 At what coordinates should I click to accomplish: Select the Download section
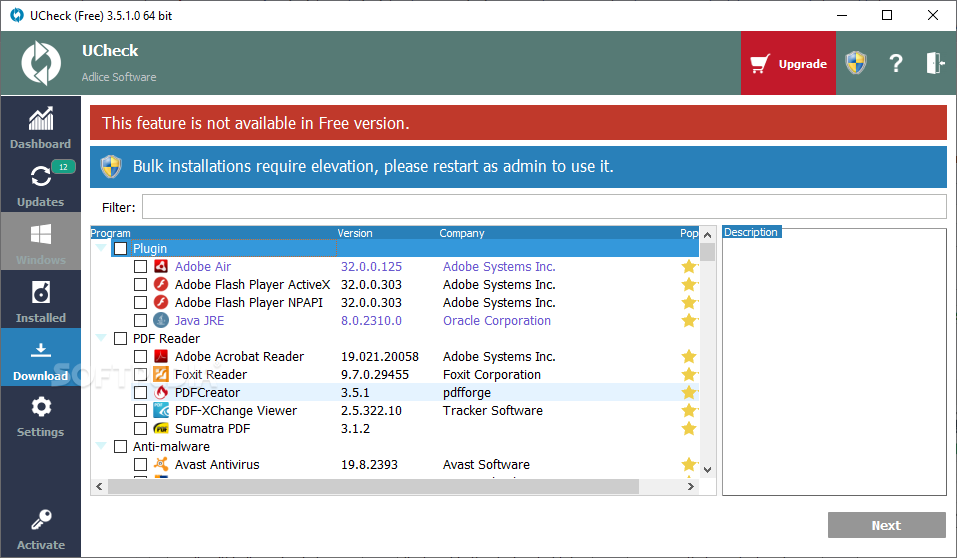tap(40, 359)
